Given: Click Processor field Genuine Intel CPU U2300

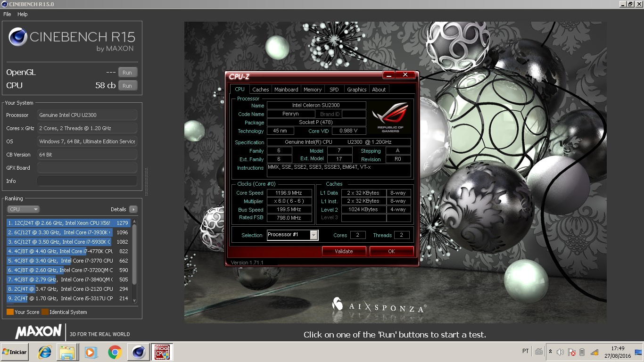Looking at the screenshot, I should click(x=87, y=115).
